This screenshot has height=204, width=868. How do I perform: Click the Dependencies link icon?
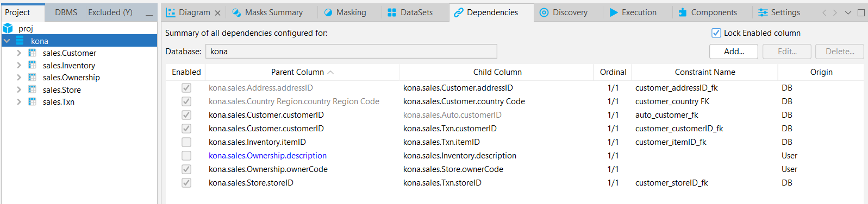pos(459,12)
